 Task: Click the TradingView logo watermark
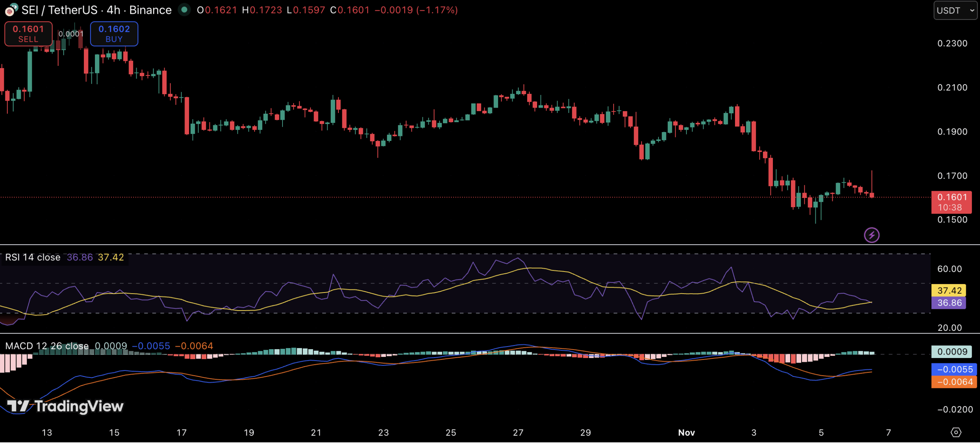65,406
